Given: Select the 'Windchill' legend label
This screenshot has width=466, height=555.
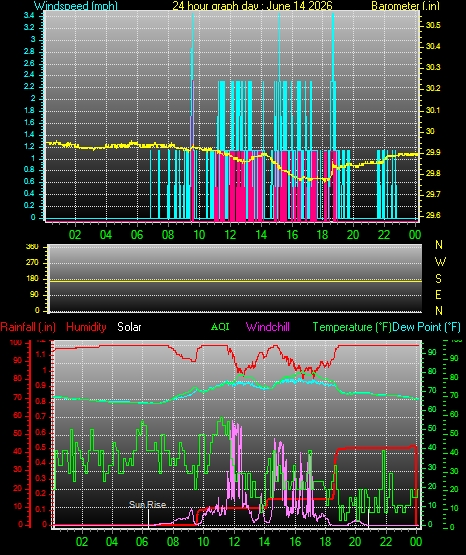Looking at the screenshot, I should pyautogui.click(x=268, y=327).
